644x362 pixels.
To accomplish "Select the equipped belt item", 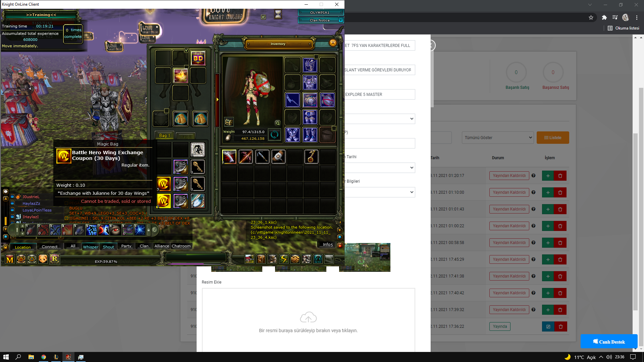I will 310,100.
